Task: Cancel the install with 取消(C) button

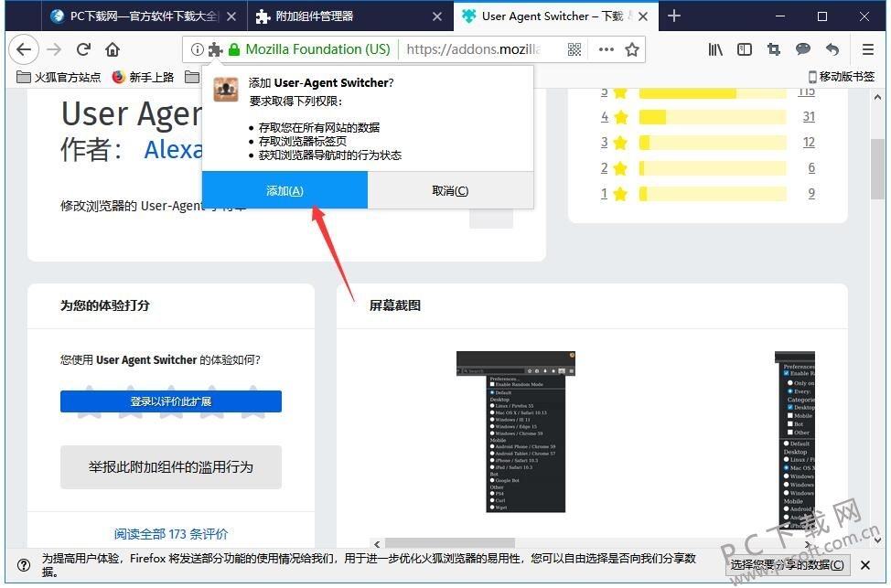Action: pos(450,191)
